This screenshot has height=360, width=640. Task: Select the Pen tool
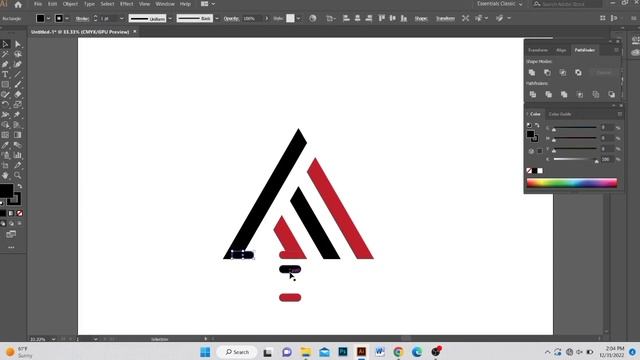[5, 64]
